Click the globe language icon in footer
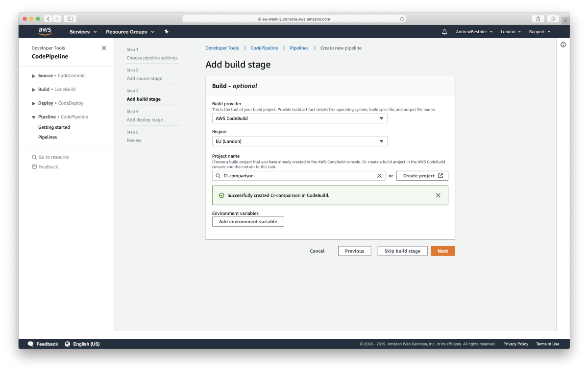 click(x=68, y=344)
